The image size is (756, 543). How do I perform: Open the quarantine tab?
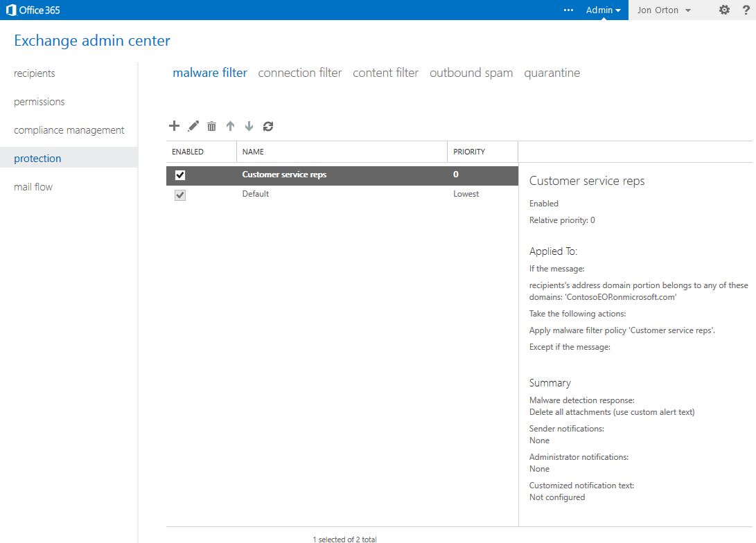(552, 72)
